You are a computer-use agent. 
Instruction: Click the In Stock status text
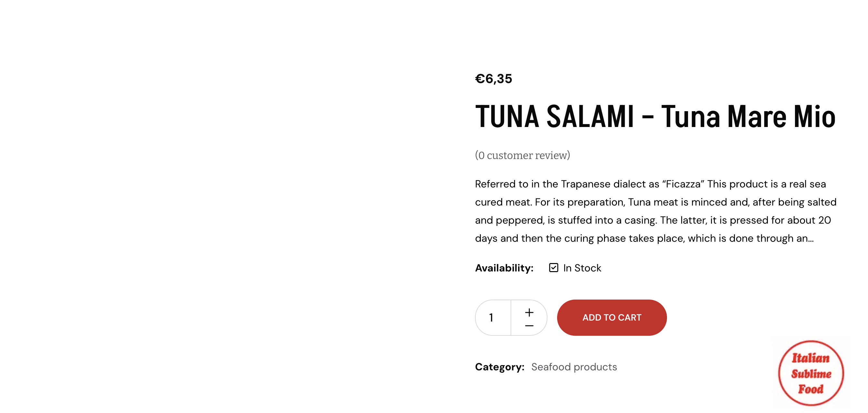tap(582, 268)
